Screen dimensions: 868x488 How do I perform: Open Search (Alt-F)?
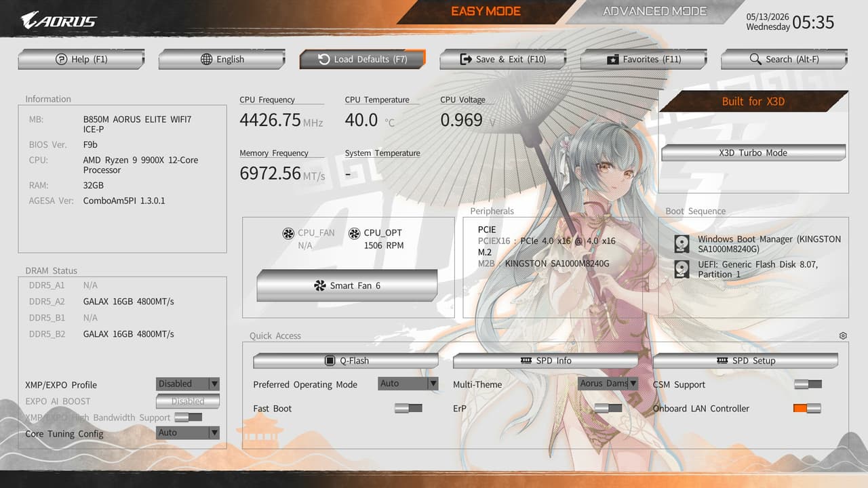pos(784,60)
